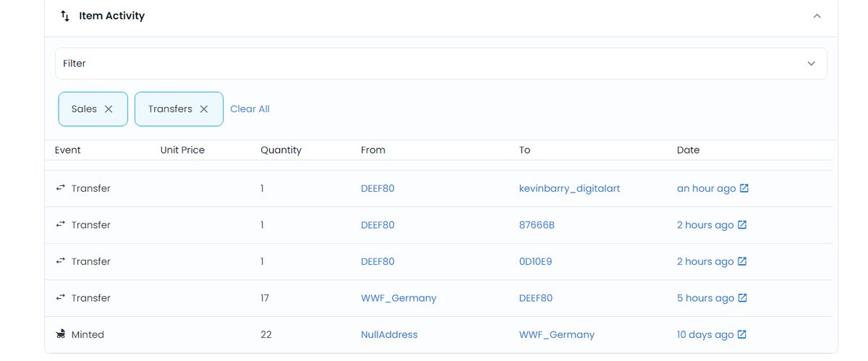The width and height of the screenshot is (868, 361).
Task: Select the Transfers filter chip label
Action: click(170, 109)
